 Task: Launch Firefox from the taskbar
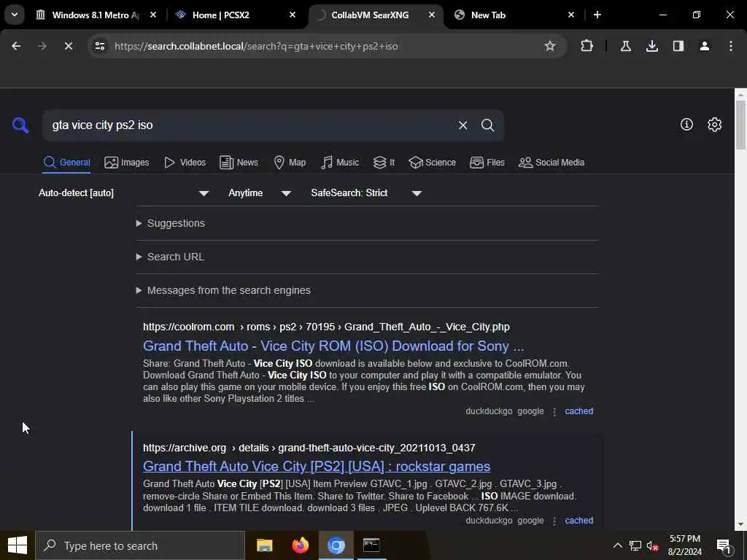click(300, 545)
